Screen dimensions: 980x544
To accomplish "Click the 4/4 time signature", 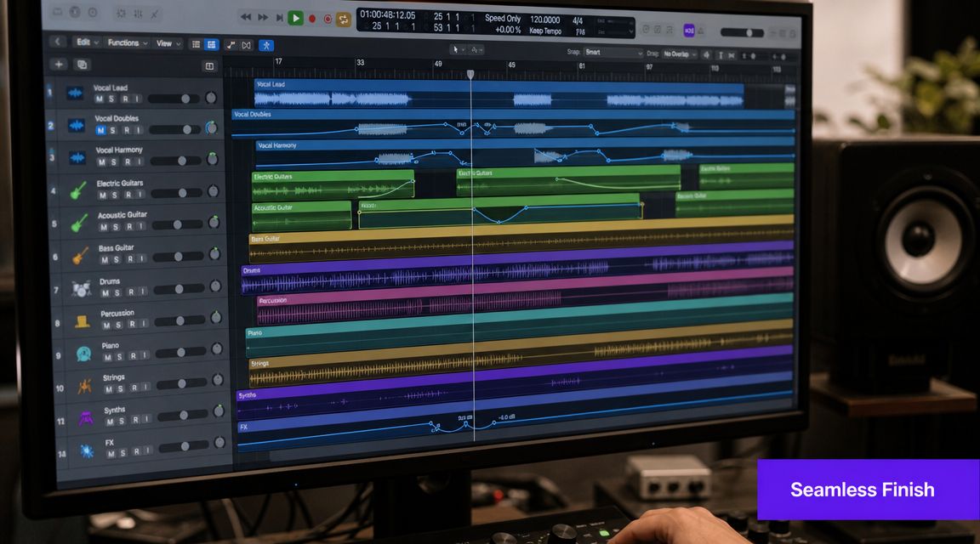I will [578, 20].
